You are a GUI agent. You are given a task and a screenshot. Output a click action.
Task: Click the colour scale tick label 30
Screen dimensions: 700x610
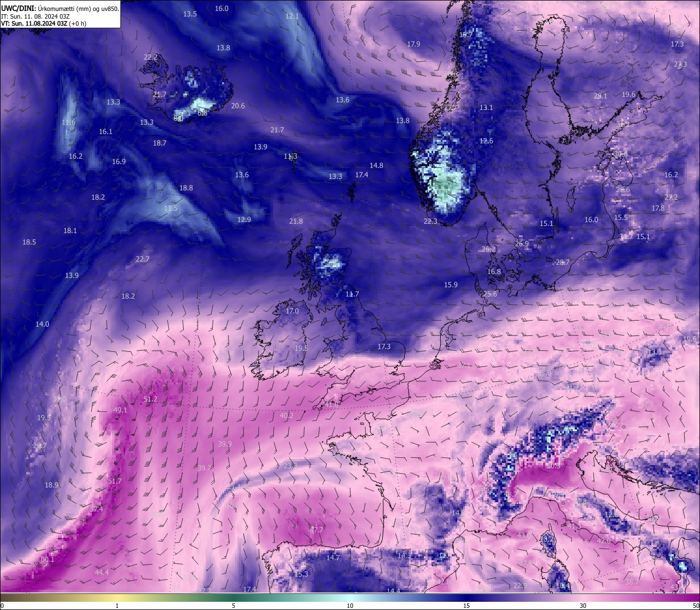click(583, 606)
